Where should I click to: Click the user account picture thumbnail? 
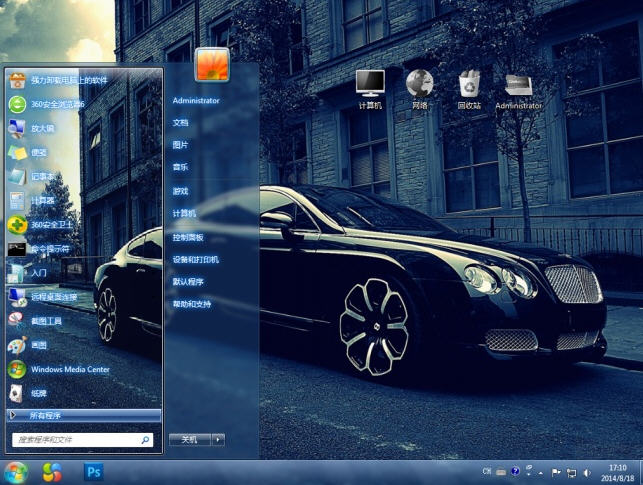[212, 64]
